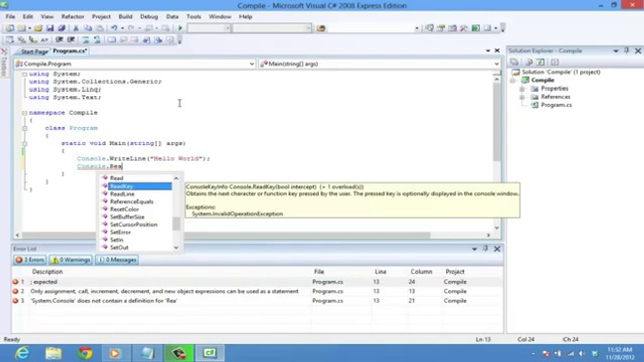Viewport: 644px width, 362px height.
Task: Open the Build menu
Action: (125, 17)
